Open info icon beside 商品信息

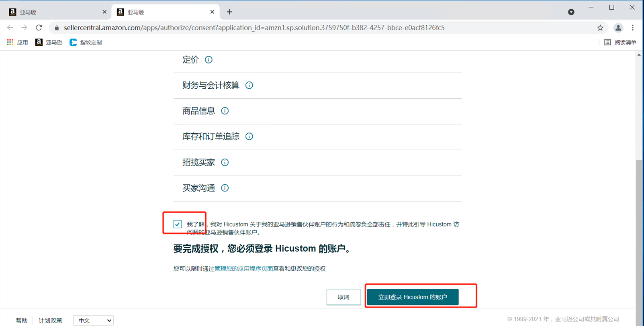tap(225, 111)
